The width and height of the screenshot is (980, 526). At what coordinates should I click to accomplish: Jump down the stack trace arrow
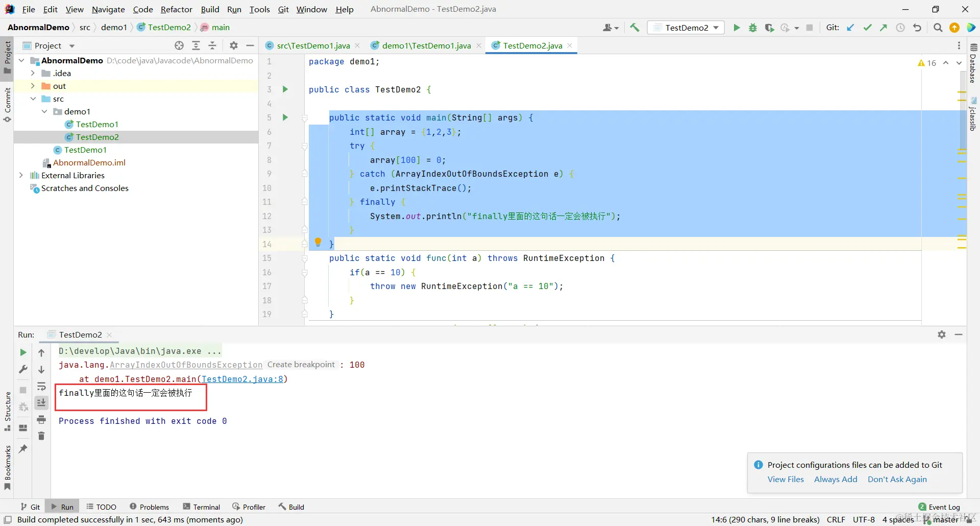click(x=41, y=369)
